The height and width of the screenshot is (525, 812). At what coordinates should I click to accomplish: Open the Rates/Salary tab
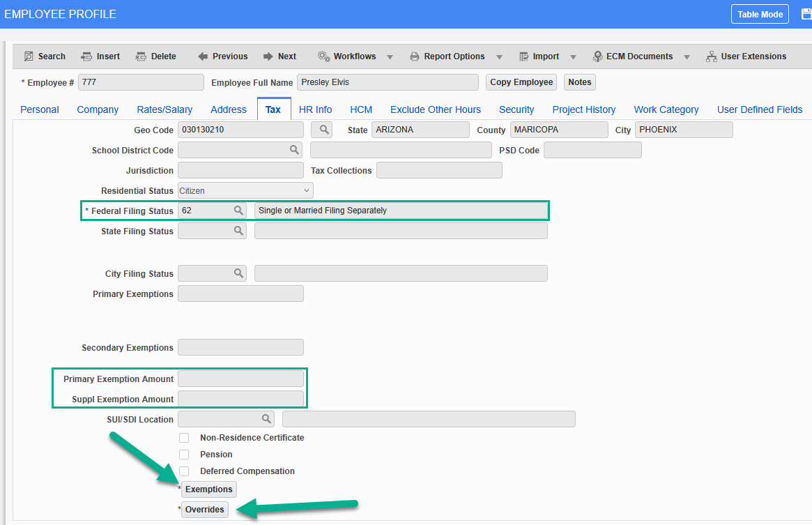[164, 109]
